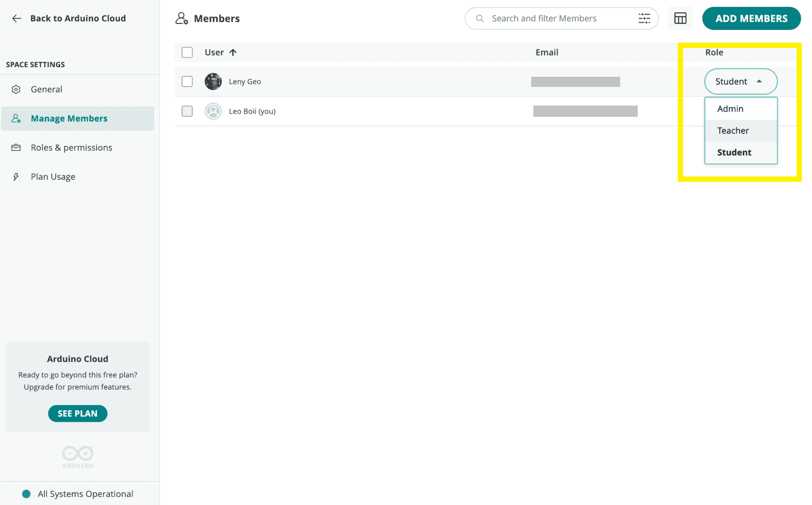The width and height of the screenshot is (812, 505).
Task: Open Roles & permissions settings
Action: [x=71, y=148]
